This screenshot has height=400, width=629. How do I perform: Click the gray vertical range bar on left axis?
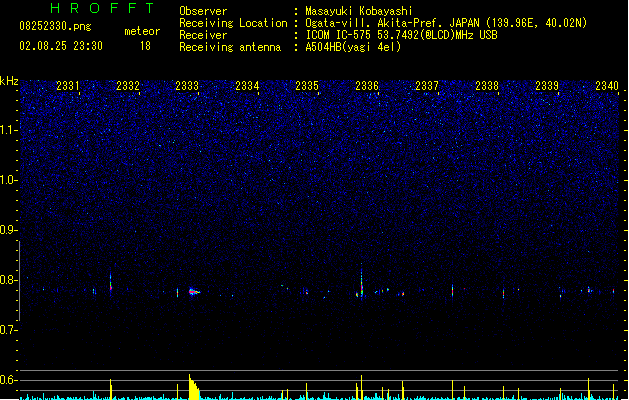(19, 281)
